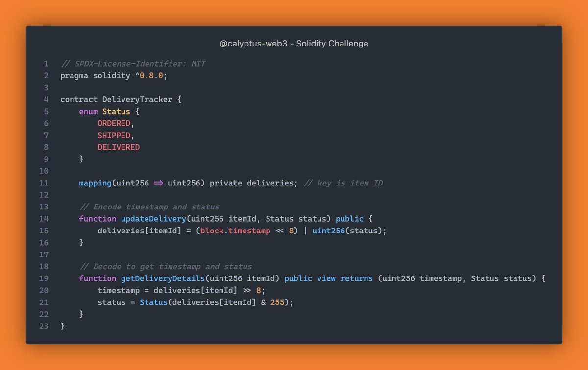Click line number 14 in the gutter
588x370 pixels.
click(x=43, y=219)
